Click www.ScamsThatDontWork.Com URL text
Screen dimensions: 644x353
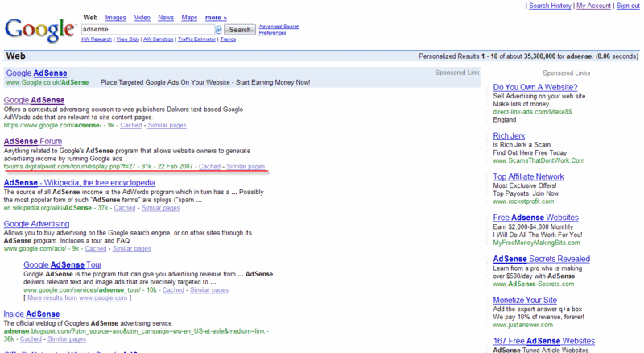click(x=539, y=160)
